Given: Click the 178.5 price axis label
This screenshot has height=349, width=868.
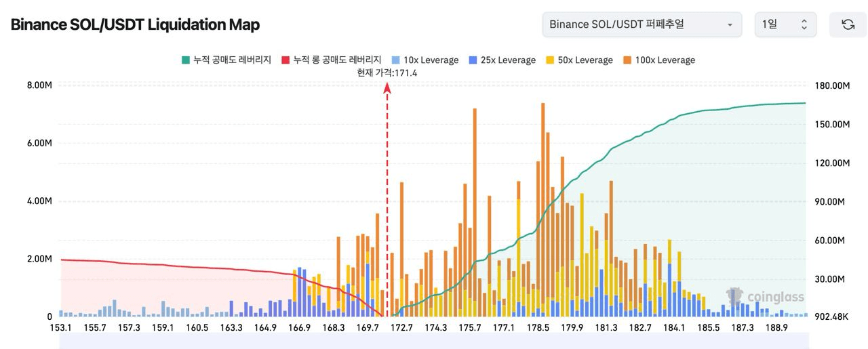Looking at the screenshot, I should tap(538, 328).
